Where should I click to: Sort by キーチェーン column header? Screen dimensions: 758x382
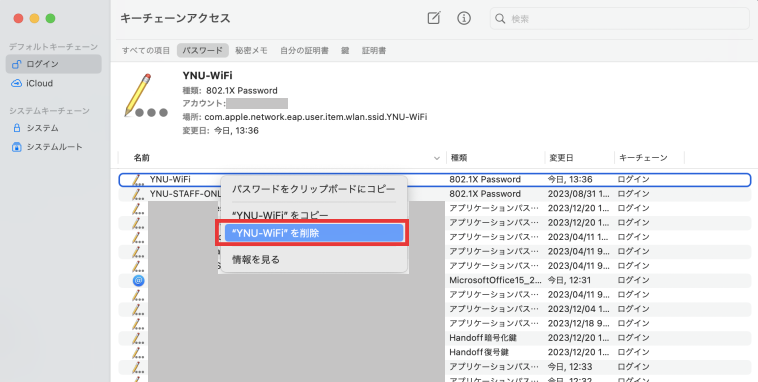click(x=643, y=158)
